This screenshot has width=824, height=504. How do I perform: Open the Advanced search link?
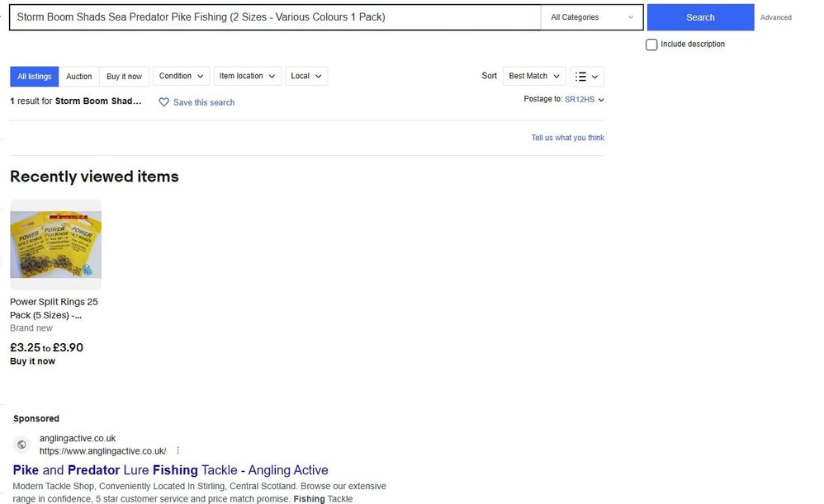[775, 17]
